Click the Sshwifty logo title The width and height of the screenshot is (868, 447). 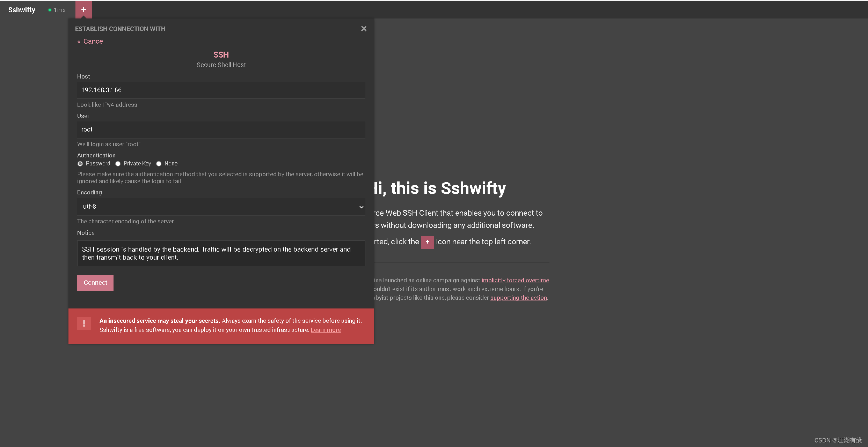pos(22,10)
